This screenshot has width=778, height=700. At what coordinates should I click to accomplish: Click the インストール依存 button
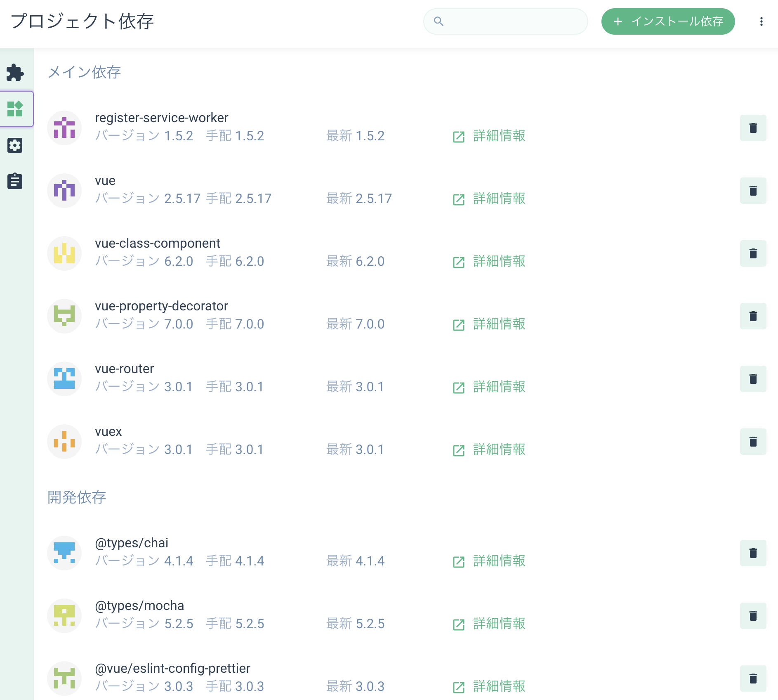coord(668,21)
